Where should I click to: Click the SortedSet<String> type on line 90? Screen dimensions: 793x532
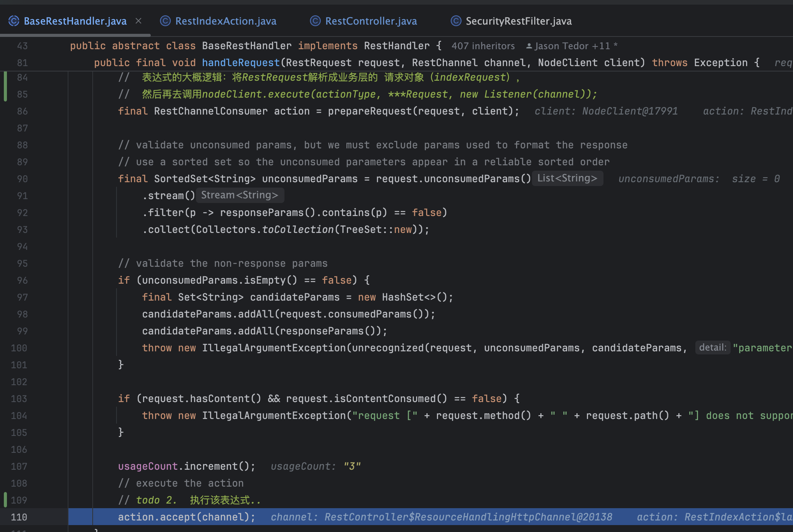click(x=205, y=179)
